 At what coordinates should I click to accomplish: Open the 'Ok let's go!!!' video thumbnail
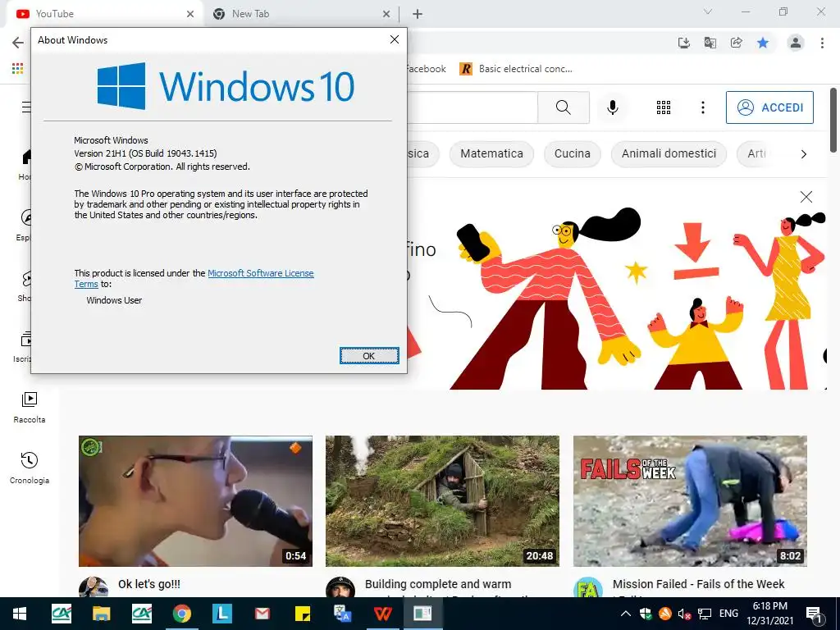(195, 501)
